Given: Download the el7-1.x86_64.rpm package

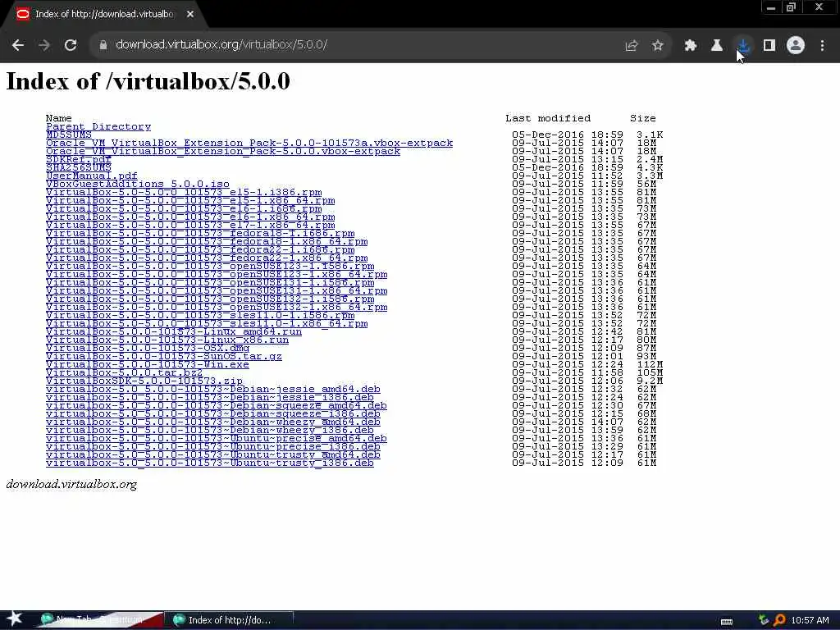Looking at the screenshot, I should (190, 225).
